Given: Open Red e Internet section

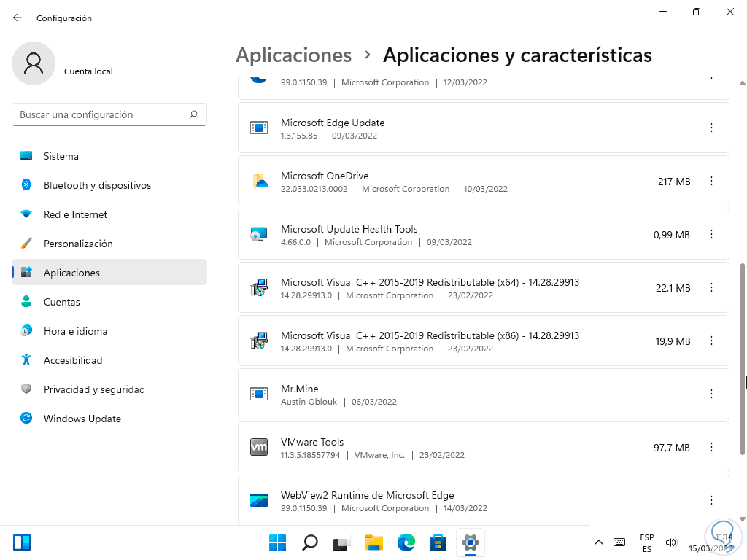Looking at the screenshot, I should (x=109, y=214).
